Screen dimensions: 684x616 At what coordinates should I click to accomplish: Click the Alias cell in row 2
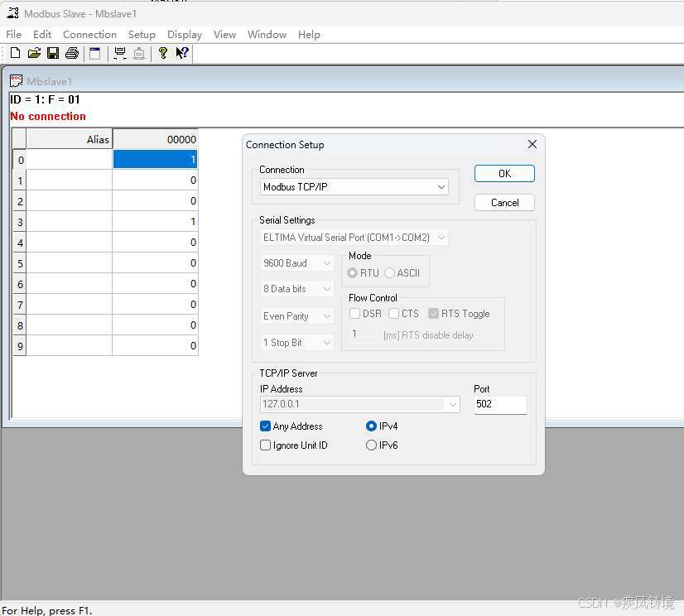(69, 201)
